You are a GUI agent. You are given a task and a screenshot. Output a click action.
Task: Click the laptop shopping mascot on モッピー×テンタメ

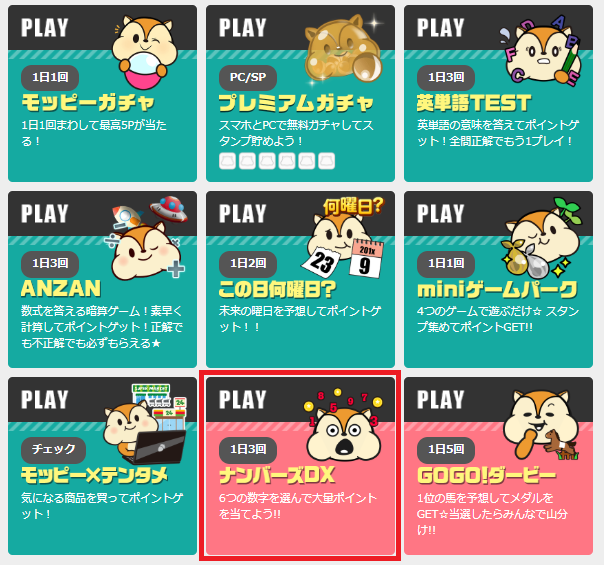pos(146,424)
